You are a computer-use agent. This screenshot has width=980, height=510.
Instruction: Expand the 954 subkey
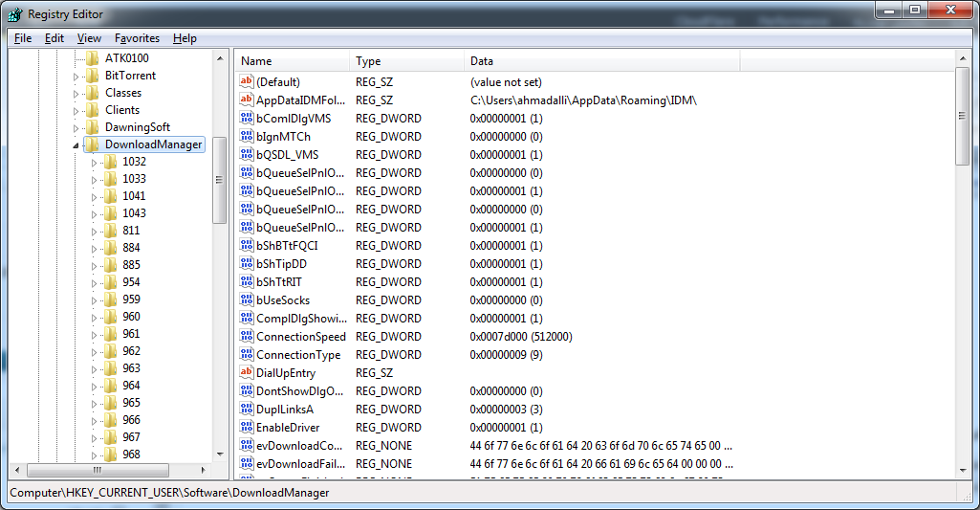tap(95, 283)
